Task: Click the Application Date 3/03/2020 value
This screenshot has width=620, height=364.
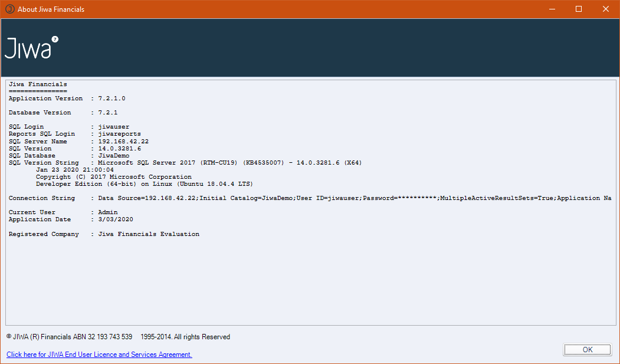Action: (x=116, y=219)
